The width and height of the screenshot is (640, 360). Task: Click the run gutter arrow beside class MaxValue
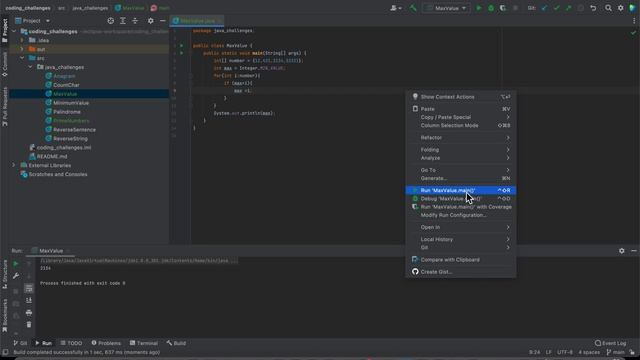tap(181, 46)
